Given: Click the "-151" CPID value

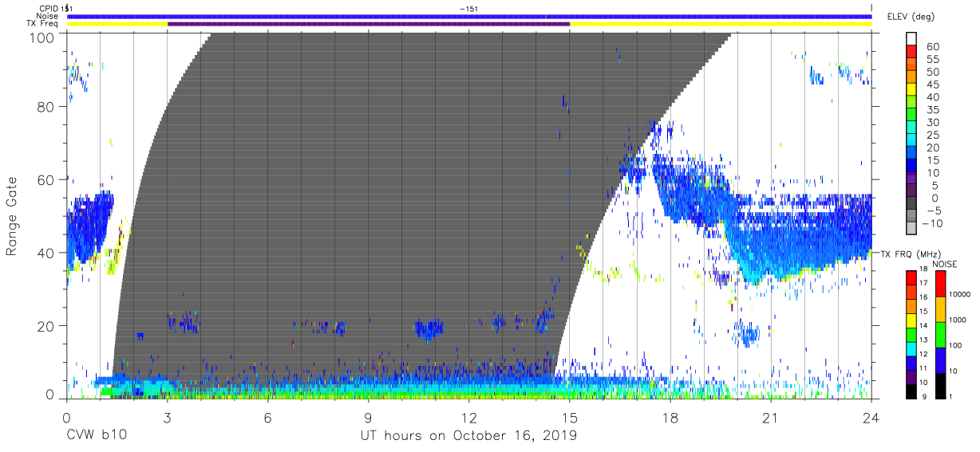Looking at the screenshot, I should click(469, 8).
